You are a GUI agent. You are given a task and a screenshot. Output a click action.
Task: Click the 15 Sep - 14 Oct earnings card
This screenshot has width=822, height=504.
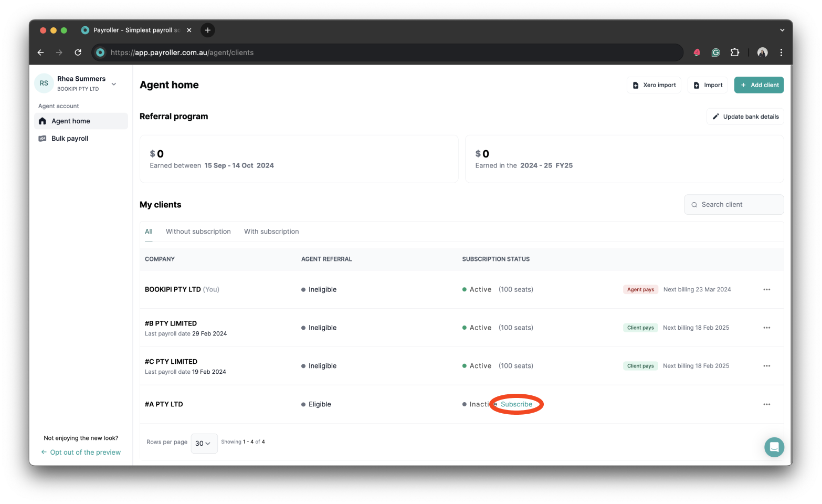[299, 159]
